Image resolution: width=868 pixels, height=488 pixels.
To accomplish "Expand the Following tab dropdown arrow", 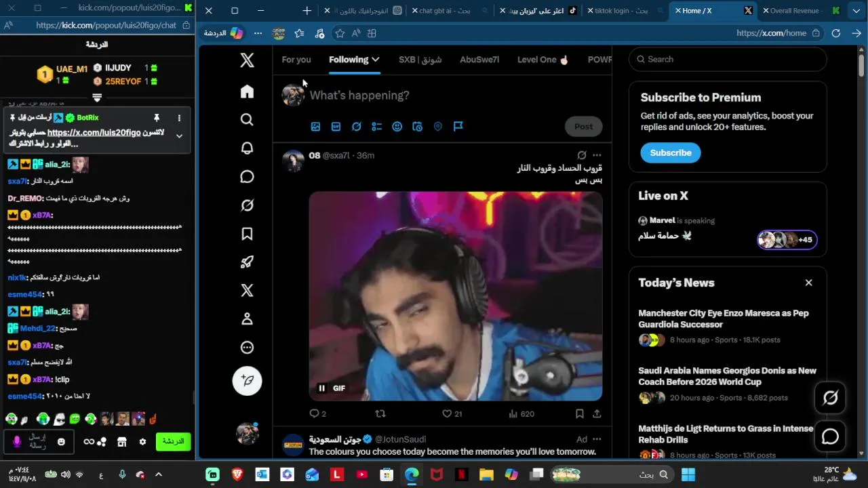I will [376, 60].
